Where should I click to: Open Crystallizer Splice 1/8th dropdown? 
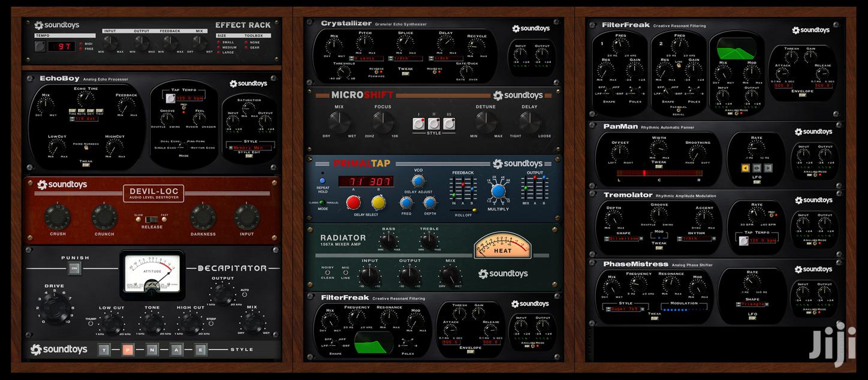[x=405, y=58]
